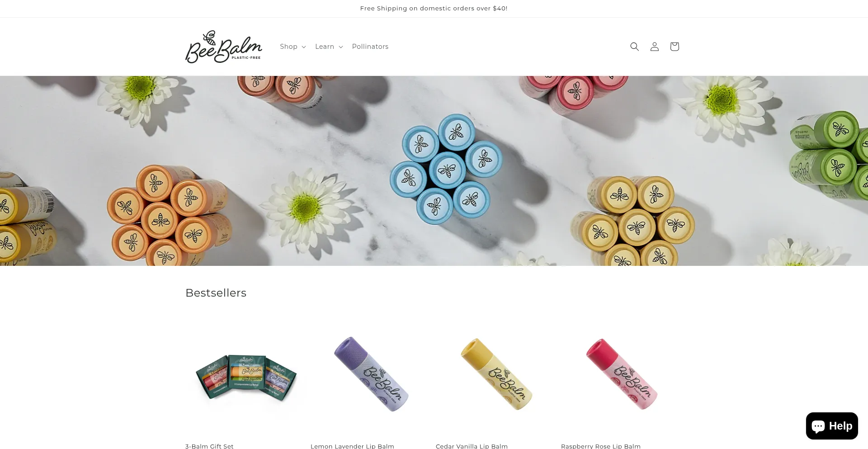Open the Shopify Help chat bubble
This screenshot has height=449, width=868.
tap(832, 426)
